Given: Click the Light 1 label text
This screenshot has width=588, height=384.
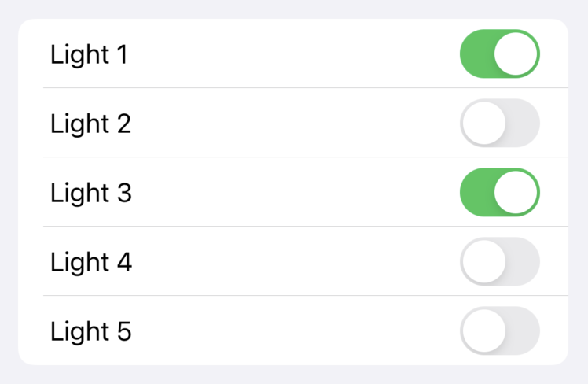Looking at the screenshot, I should coord(89,55).
